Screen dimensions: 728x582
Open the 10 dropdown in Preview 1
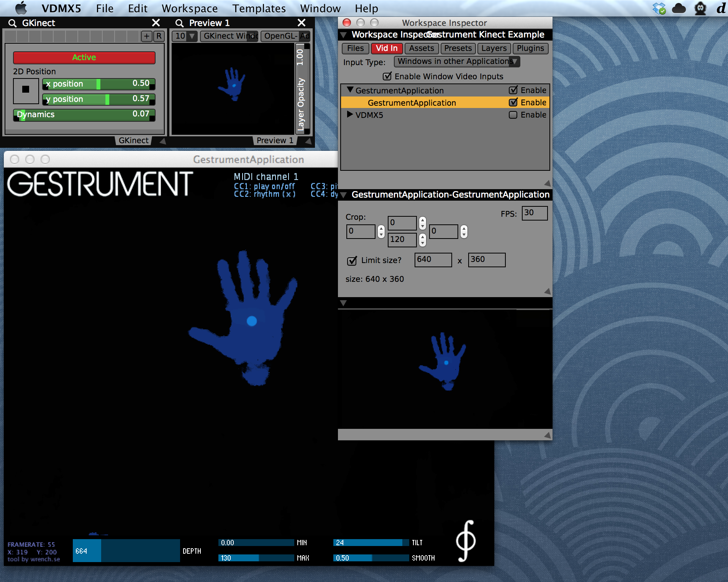click(x=184, y=36)
